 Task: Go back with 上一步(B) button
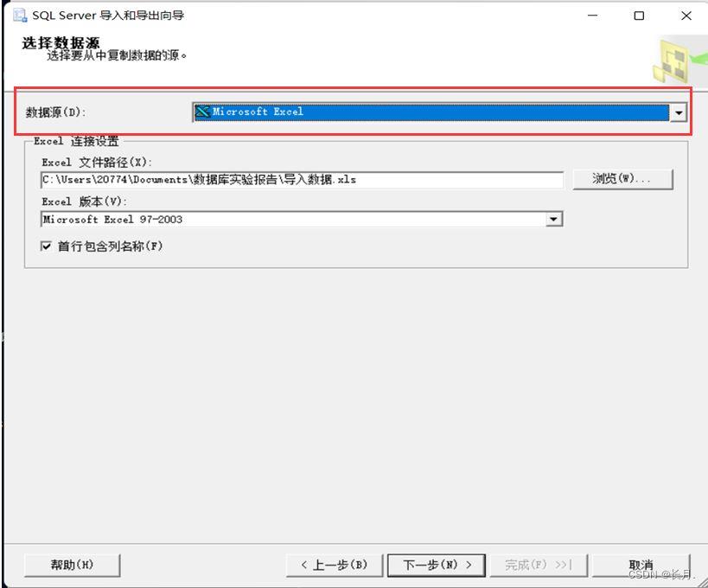335,565
